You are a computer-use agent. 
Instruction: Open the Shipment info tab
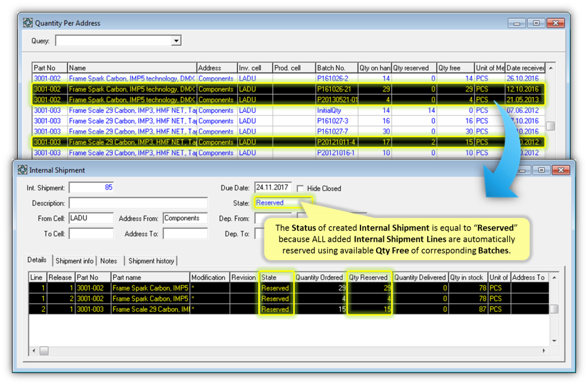(74, 261)
